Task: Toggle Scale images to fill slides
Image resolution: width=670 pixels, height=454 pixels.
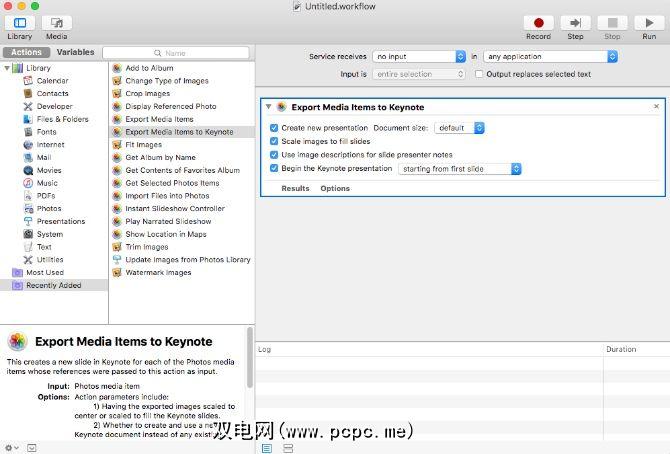Action: pos(274,141)
